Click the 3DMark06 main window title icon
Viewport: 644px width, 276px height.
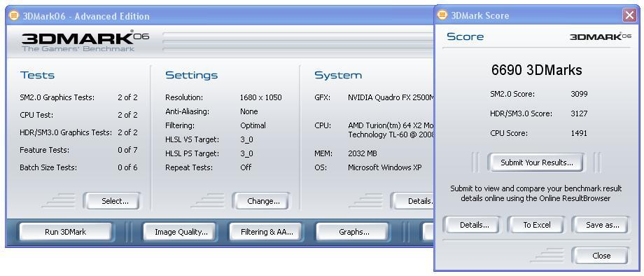[13, 16]
